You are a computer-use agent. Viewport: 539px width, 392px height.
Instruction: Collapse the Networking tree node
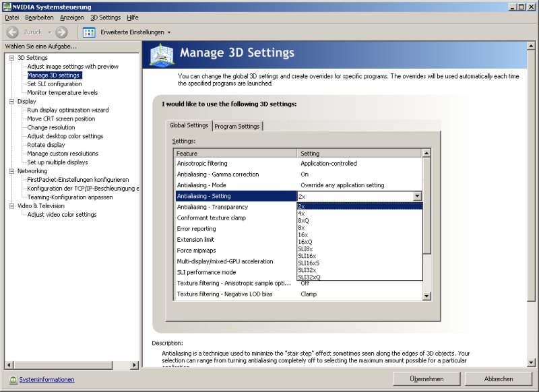click(11, 171)
